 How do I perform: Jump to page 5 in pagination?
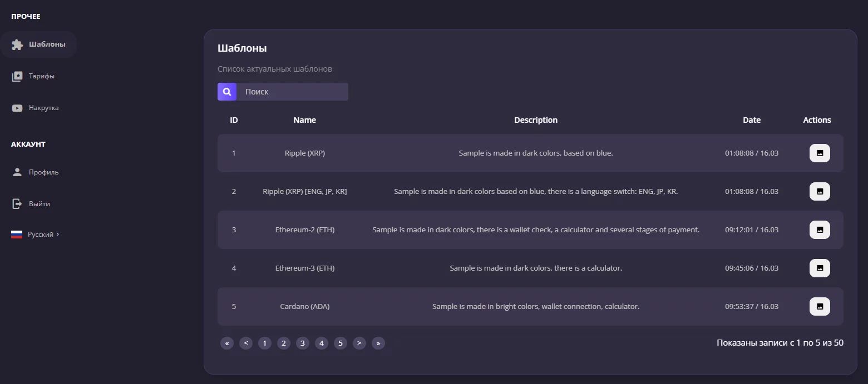coord(340,343)
